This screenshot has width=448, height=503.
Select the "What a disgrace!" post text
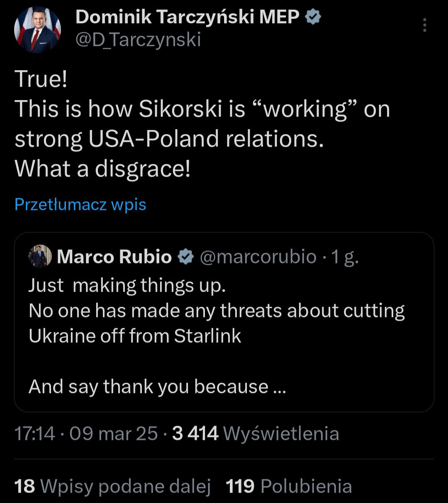click(x=102, y=168)
